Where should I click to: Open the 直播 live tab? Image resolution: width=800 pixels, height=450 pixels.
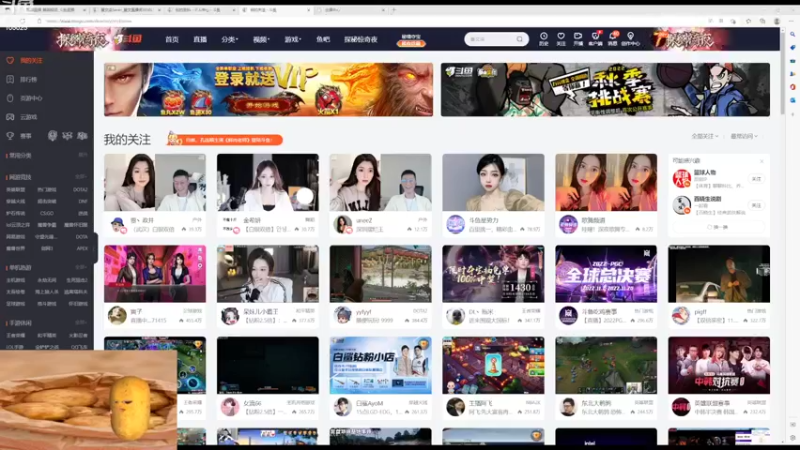[x=200, y=39]
